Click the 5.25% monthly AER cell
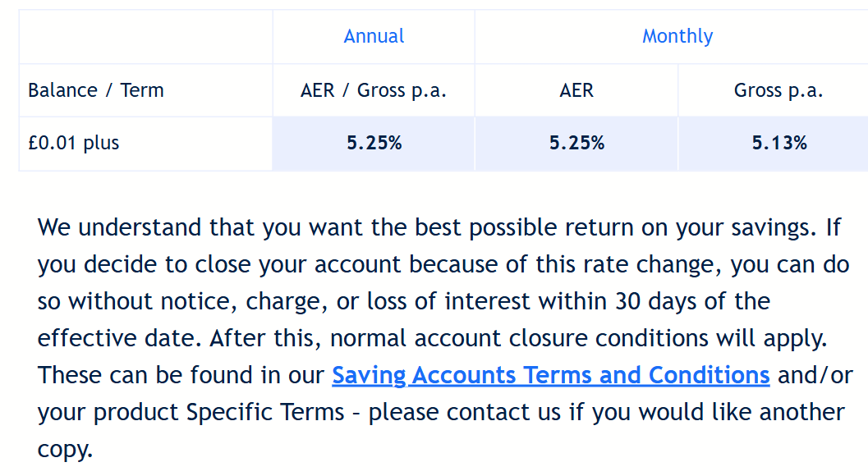Viewport: 868px width, 476px height. (576, 144)
